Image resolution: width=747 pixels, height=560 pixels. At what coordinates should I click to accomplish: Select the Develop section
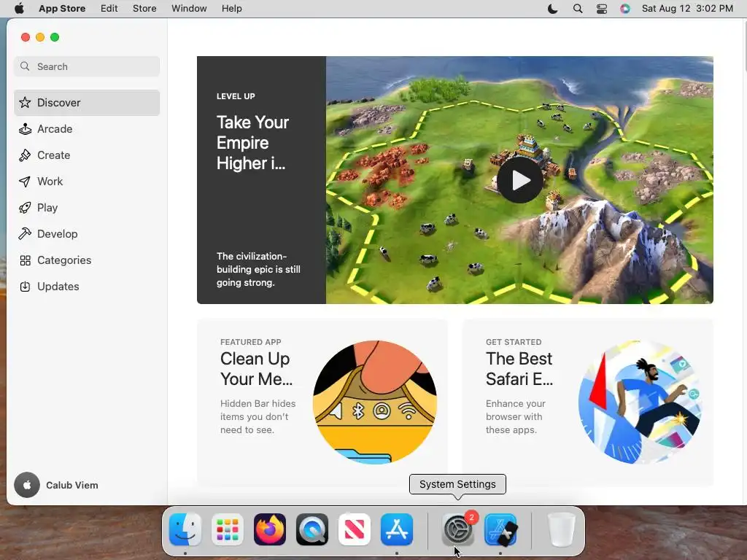(x=87, y=233)
